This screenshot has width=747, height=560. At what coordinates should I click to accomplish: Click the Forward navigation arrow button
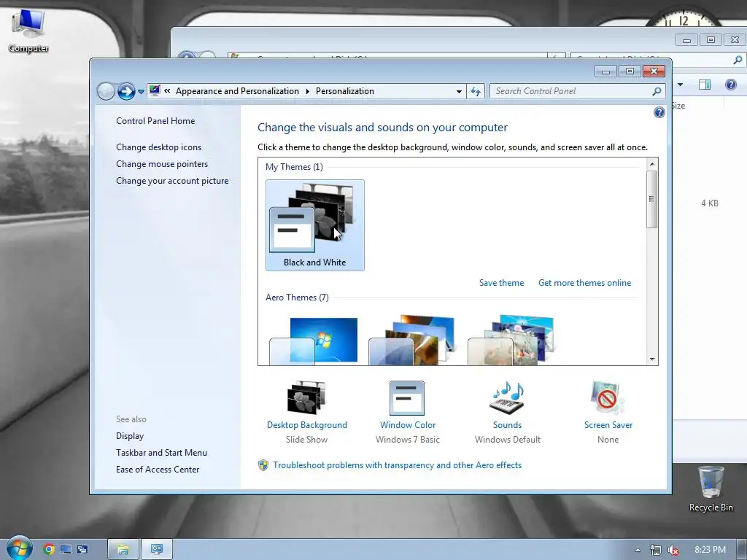(x=125, y=91)
